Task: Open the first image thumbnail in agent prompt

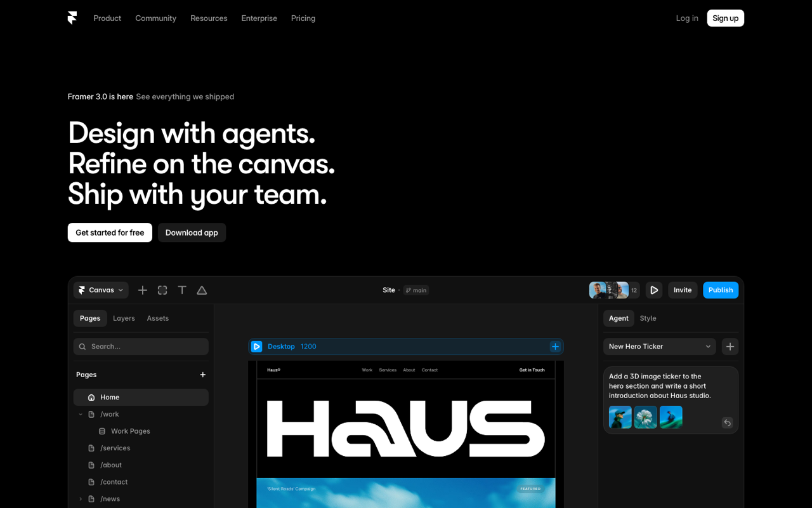Action: pos(620,417)
